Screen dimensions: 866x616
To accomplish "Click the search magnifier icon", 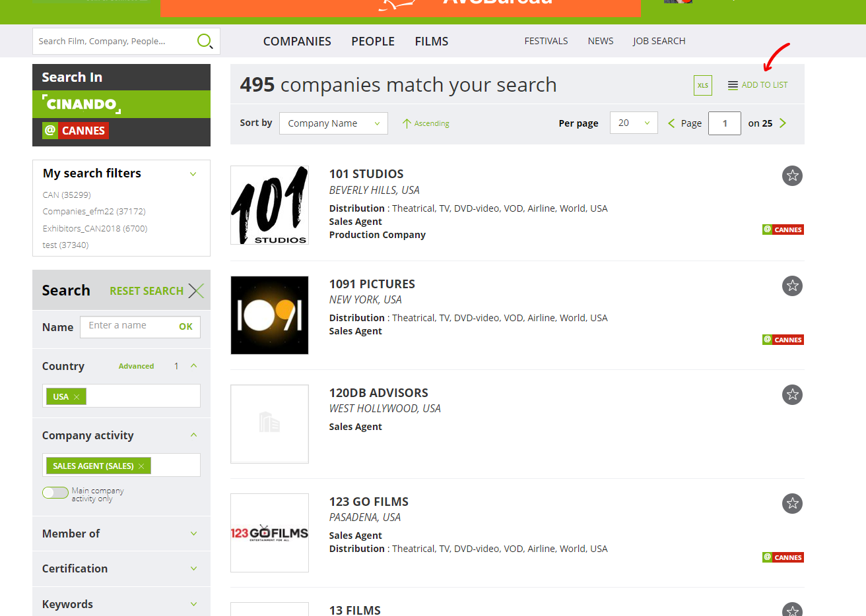I will coord(205,41).
